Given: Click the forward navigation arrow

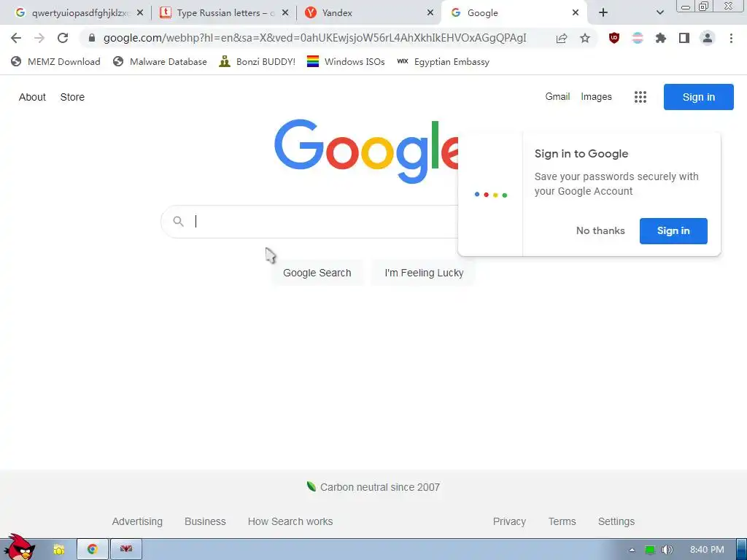Looking at the screenshot, I should [x=39, y=38].
